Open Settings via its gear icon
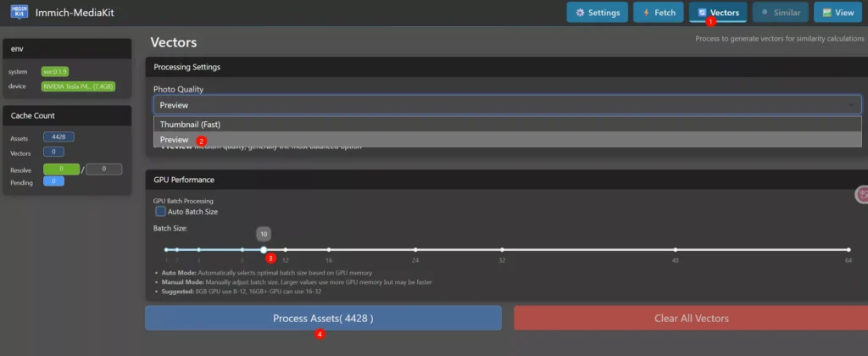Screen dimensions: 868x356 [x=580, y=13]
